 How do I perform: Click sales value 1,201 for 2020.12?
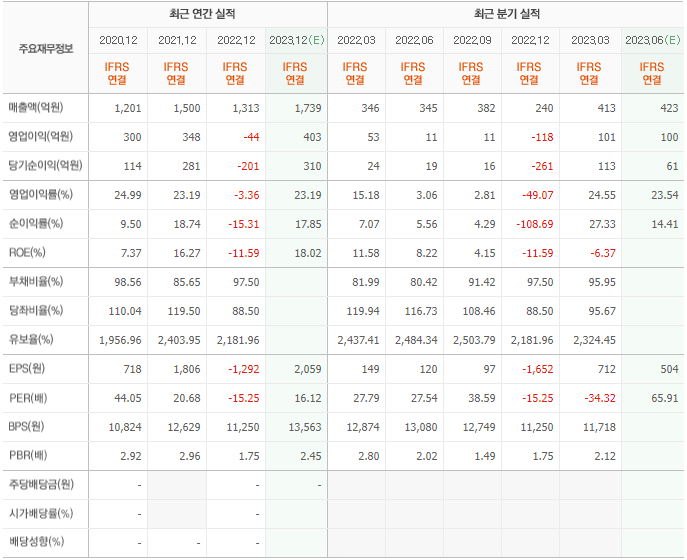point(128,108)
